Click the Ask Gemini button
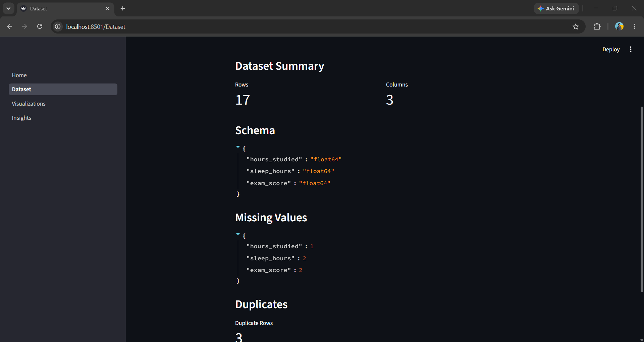 [556, 8]
